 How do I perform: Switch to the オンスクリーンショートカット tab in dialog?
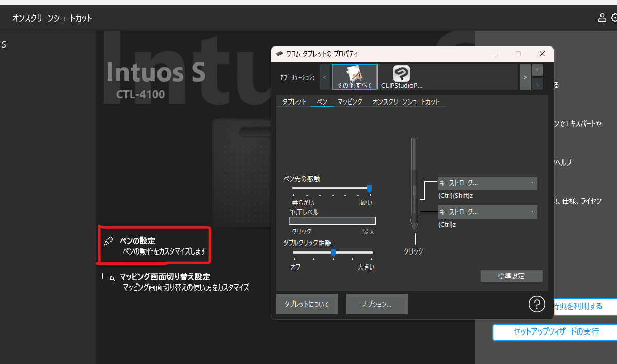[406, 102]
